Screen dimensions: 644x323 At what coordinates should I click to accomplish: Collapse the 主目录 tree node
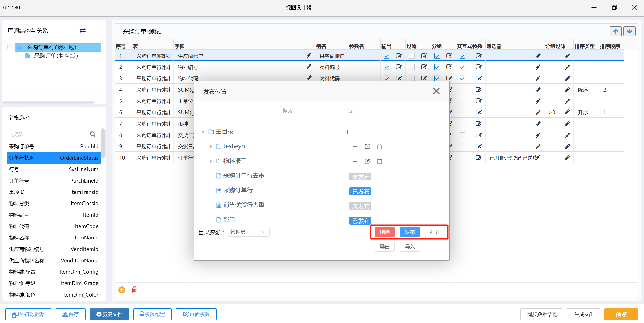tap(203, 132)
